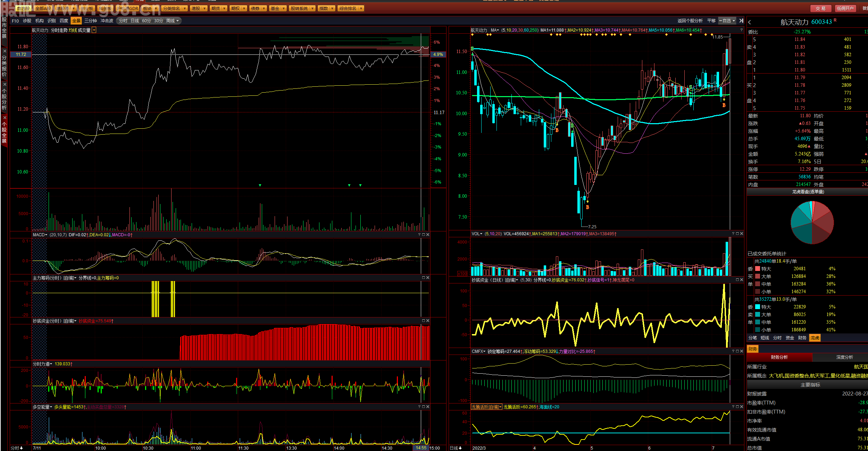The width and height of the screenshot is (868, 451).
Task: Click the 低佣开户 button
Action: click(x=845, y=8)
